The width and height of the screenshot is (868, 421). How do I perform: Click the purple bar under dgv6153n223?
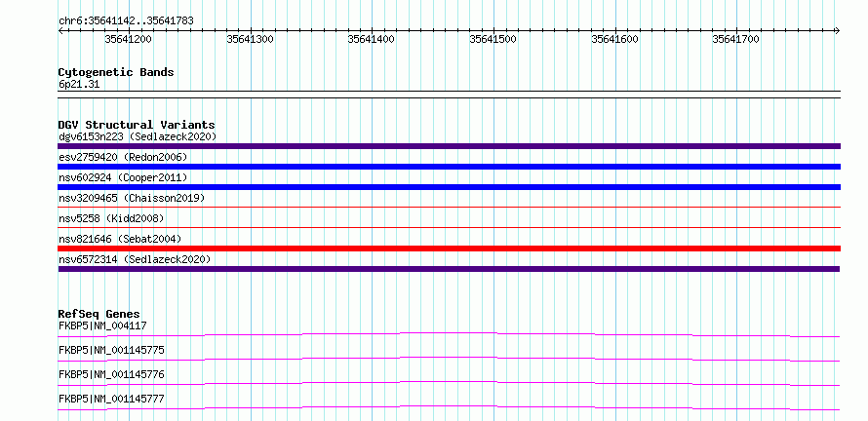click(x=450, y=146)
